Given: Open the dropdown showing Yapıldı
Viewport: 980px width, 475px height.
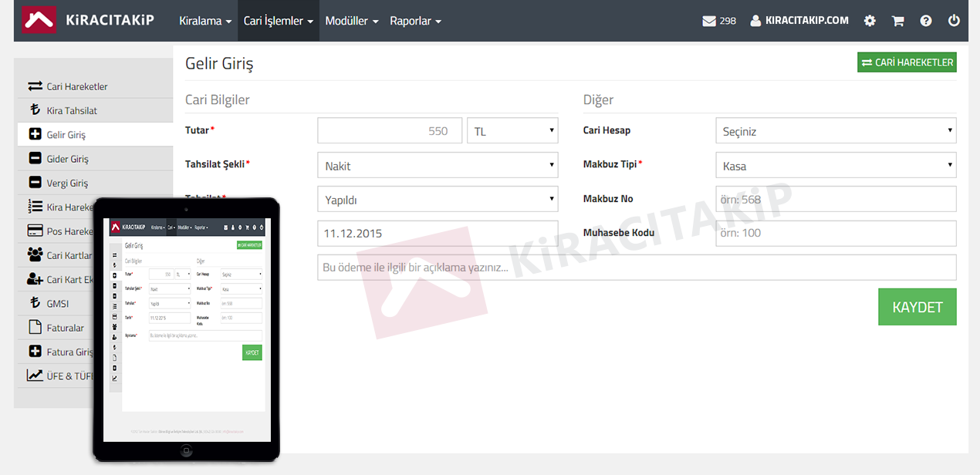Looking at the screenshot, I should (438, 199).
